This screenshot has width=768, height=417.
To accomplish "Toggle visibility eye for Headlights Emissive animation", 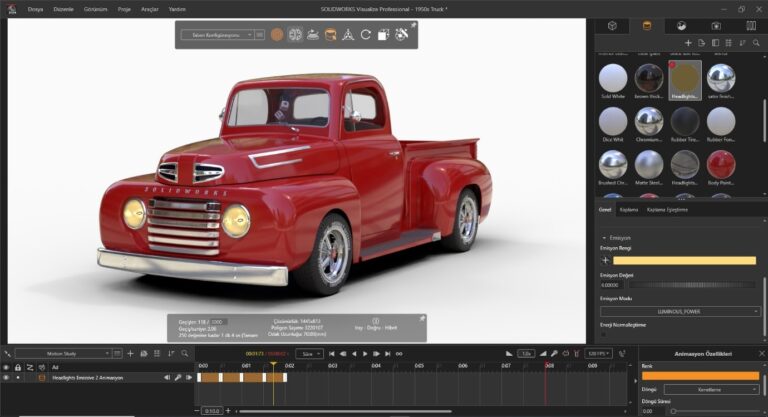I will (x=6, y=378).
